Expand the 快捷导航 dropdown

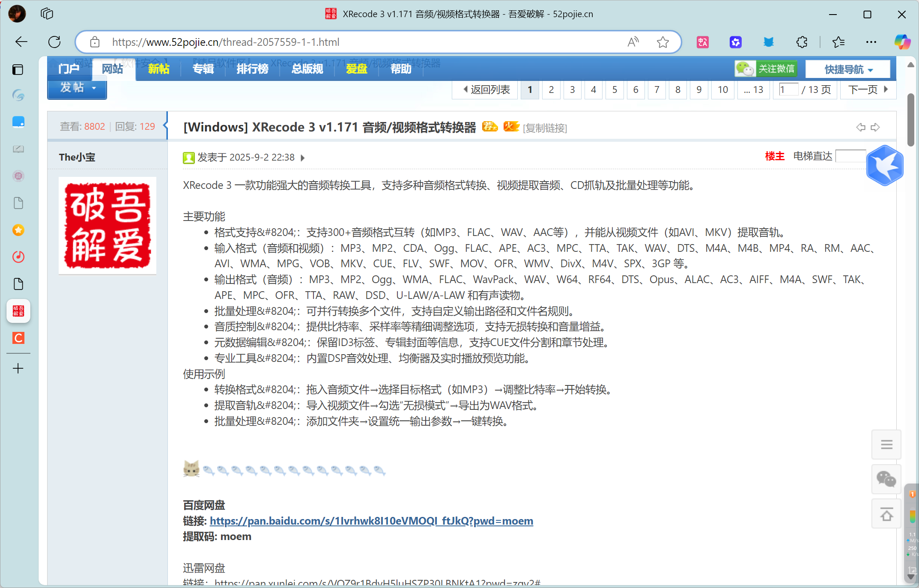pos(848,69)
